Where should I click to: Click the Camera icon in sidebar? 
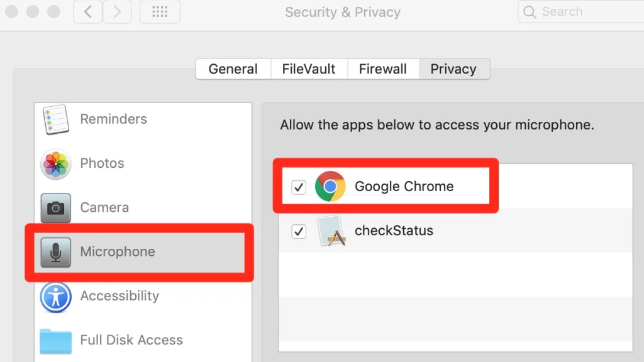point(55,208)
